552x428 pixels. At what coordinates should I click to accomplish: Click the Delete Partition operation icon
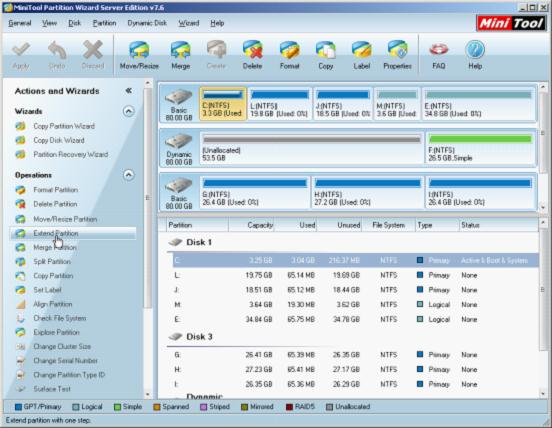click(x=20, y=204)
